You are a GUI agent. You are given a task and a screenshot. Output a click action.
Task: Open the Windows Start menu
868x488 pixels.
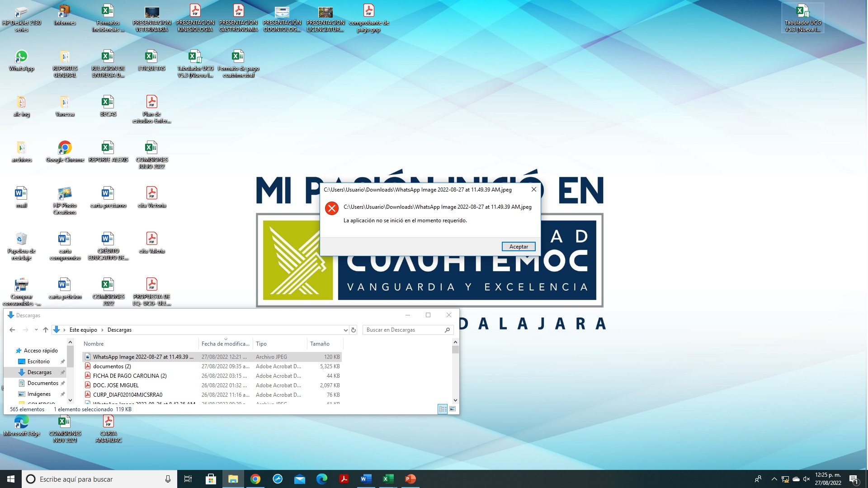tap(11, 479)
